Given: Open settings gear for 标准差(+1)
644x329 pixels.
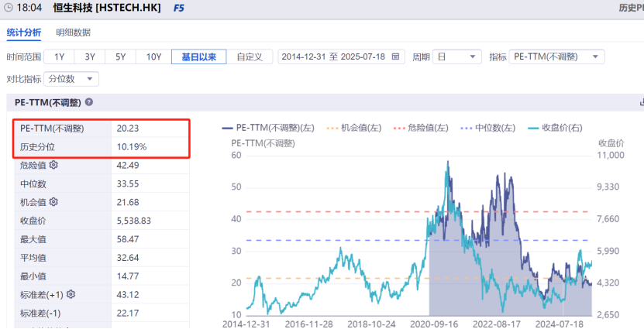Looking at the screenshot, I should (x=71, y=294).
